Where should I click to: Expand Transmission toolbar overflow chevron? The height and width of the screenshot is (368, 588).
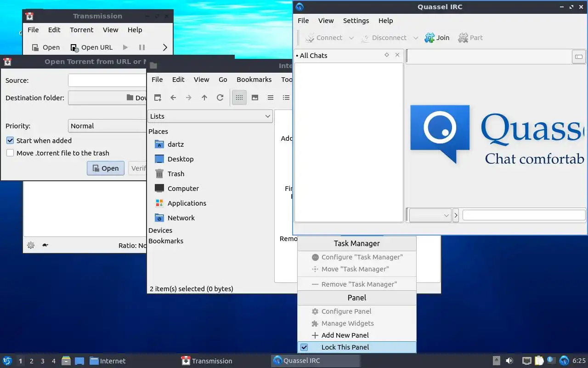[165, 47]
